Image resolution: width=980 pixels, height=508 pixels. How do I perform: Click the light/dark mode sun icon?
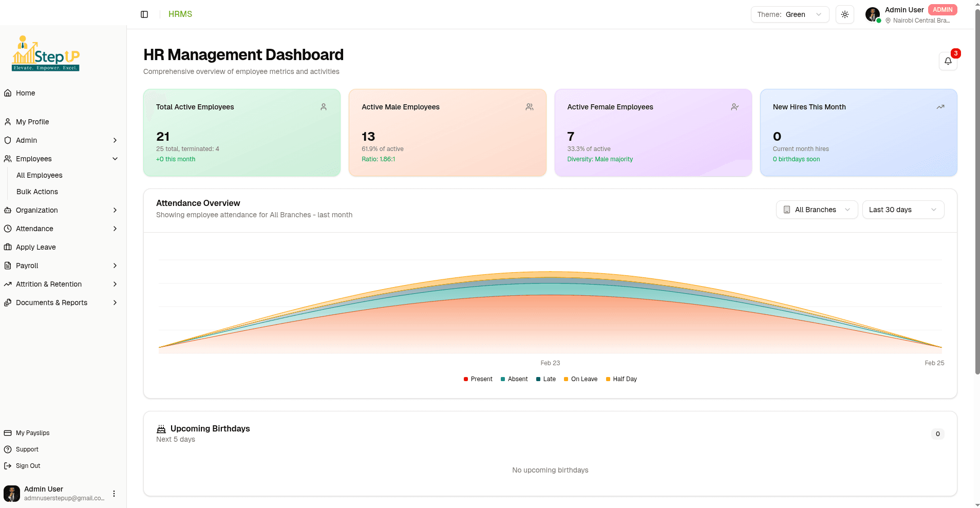[x=845, y=14]
